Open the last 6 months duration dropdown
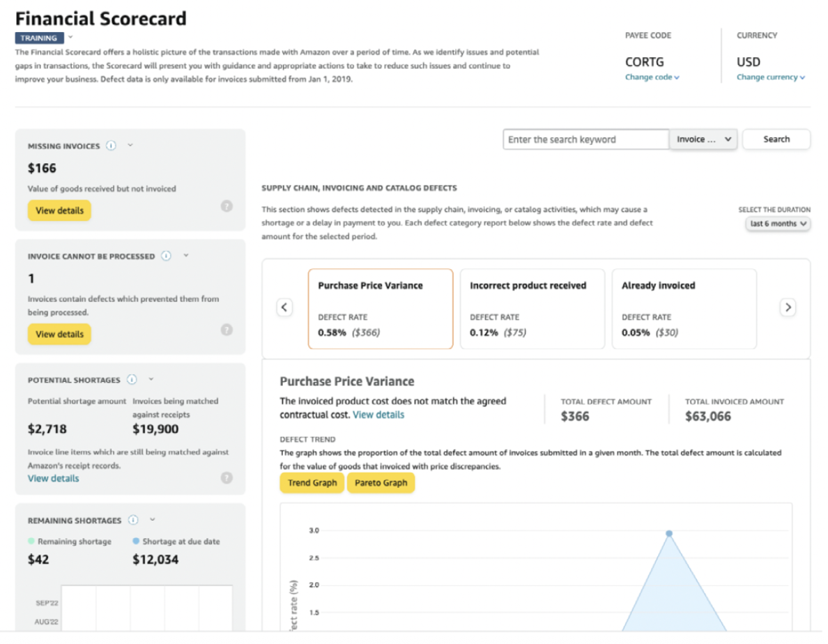This screenshot has height=644, width=828. pyautogui.click(x=778, y=224)
